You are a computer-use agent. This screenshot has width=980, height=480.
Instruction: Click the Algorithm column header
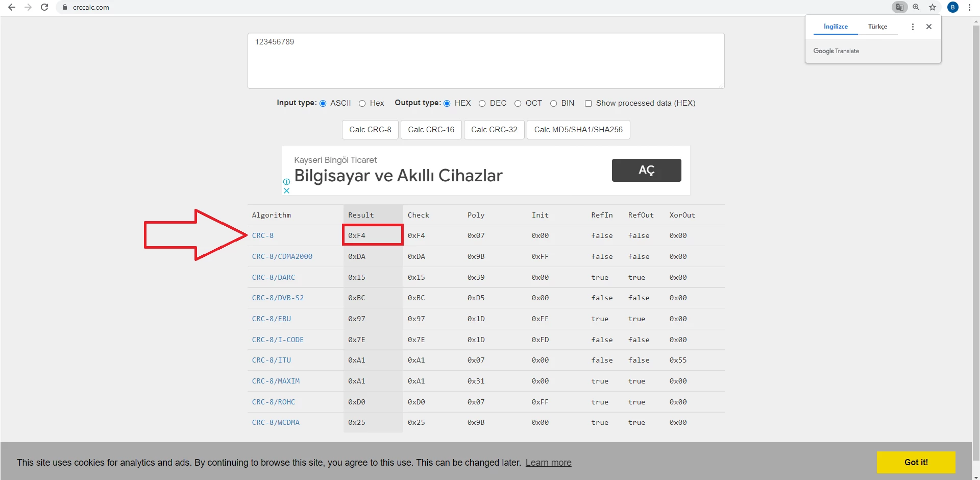pos(271,215)
